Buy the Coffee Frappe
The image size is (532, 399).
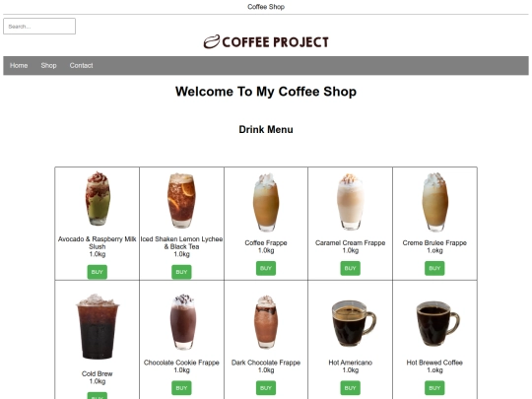(x=266, y=268)
